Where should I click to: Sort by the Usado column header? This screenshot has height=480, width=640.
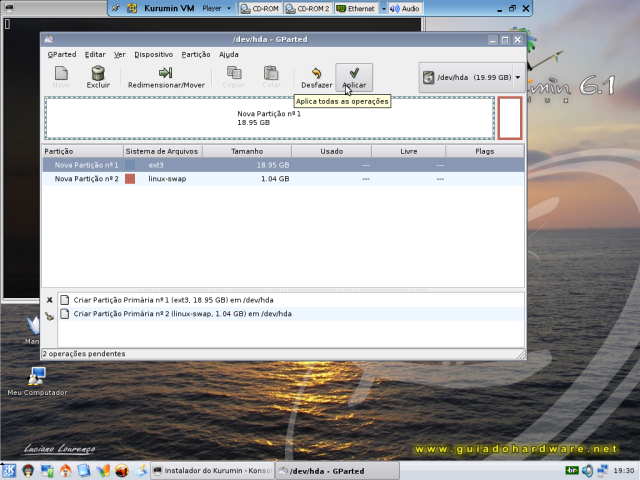pos(331,151)
